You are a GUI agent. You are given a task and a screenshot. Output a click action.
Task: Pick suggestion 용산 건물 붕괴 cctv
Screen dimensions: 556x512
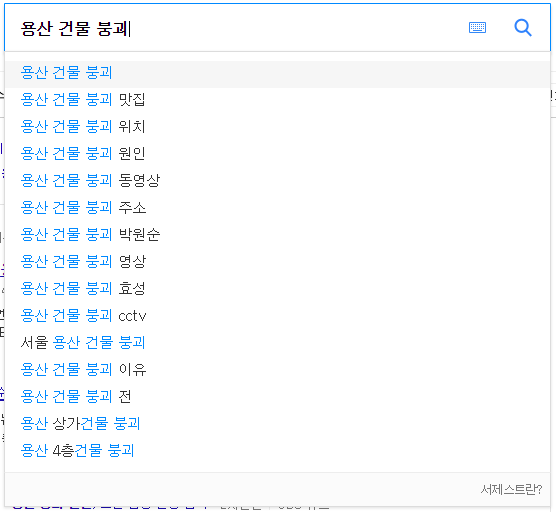(277, 315)
